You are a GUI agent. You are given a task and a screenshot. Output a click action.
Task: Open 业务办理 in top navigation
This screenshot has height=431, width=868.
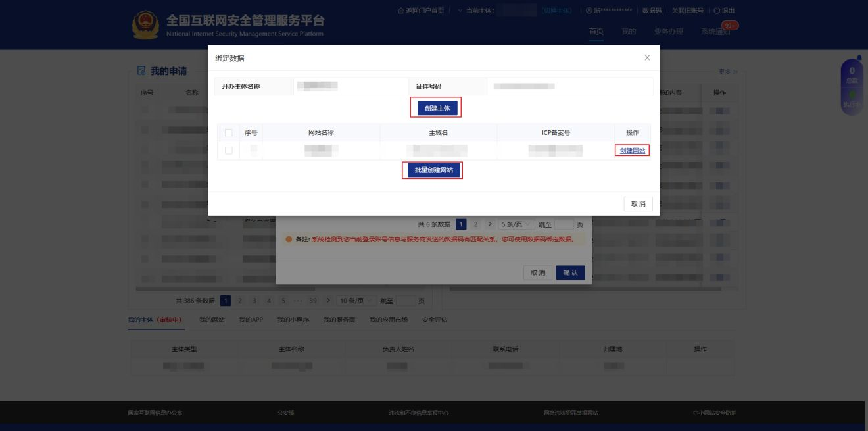pyautogui.click(x=668, y=33)
